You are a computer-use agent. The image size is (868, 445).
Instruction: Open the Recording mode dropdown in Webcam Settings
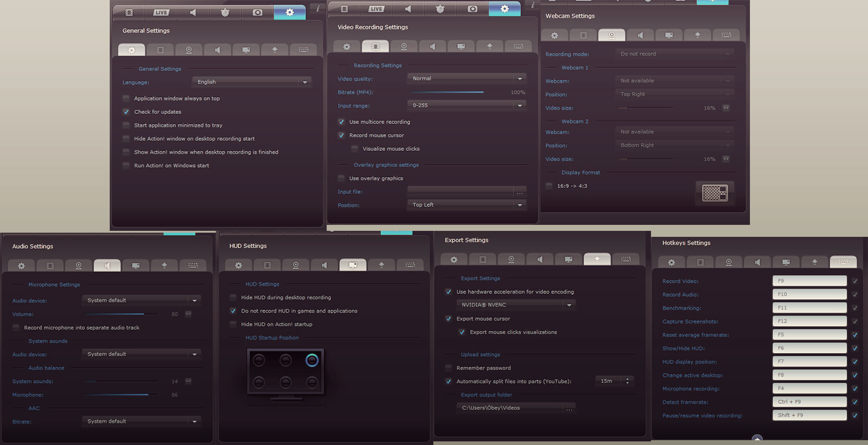674,54
